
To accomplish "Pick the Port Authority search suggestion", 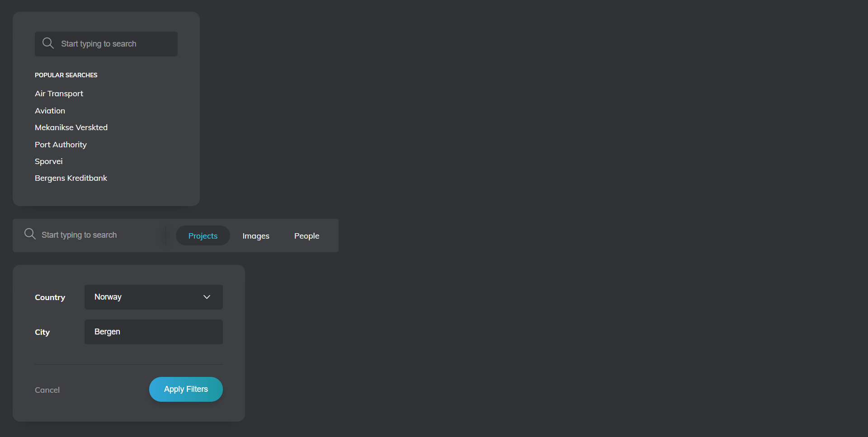I will (x=61, y=145).
